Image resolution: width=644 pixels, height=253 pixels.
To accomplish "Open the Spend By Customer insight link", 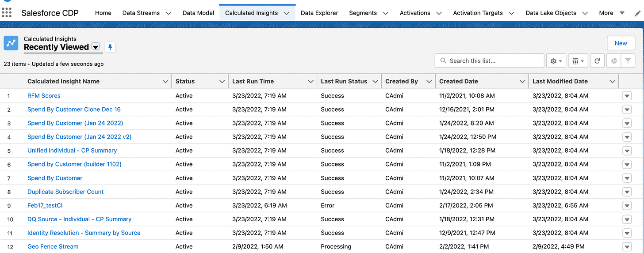I will tap(55, 178).
